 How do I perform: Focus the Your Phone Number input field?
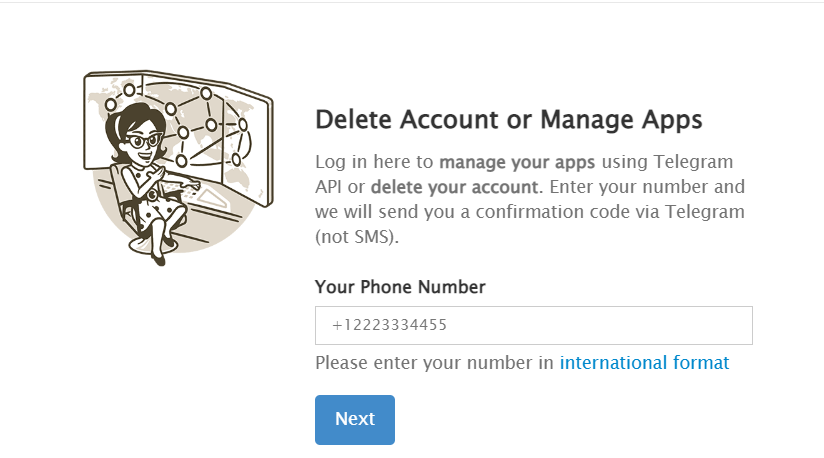pos(533,325)
